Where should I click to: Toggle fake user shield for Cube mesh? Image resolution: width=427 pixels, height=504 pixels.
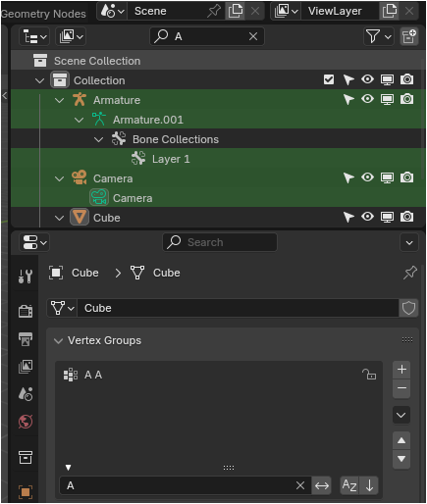tap(408, 308)
